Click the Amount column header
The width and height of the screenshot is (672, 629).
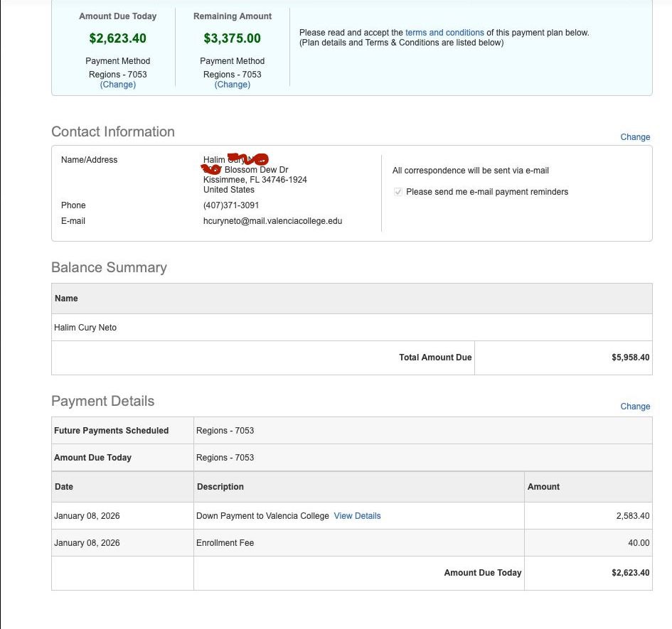point(543,487)
